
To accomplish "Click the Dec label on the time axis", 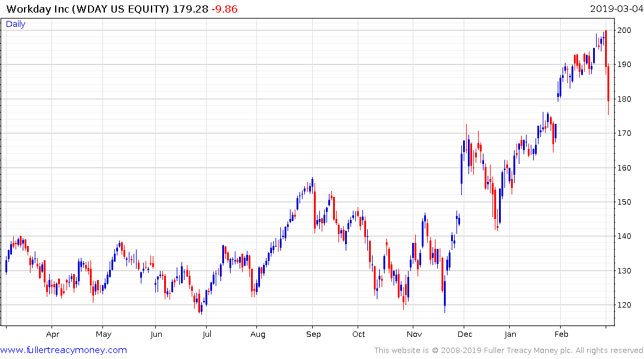I will [x=465, y=334].
